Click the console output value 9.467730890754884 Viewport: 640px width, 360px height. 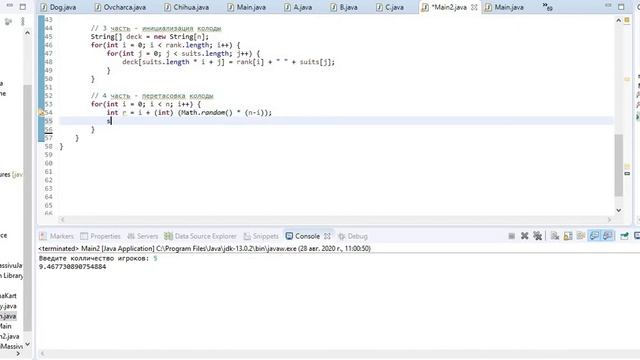coord(72,267)
